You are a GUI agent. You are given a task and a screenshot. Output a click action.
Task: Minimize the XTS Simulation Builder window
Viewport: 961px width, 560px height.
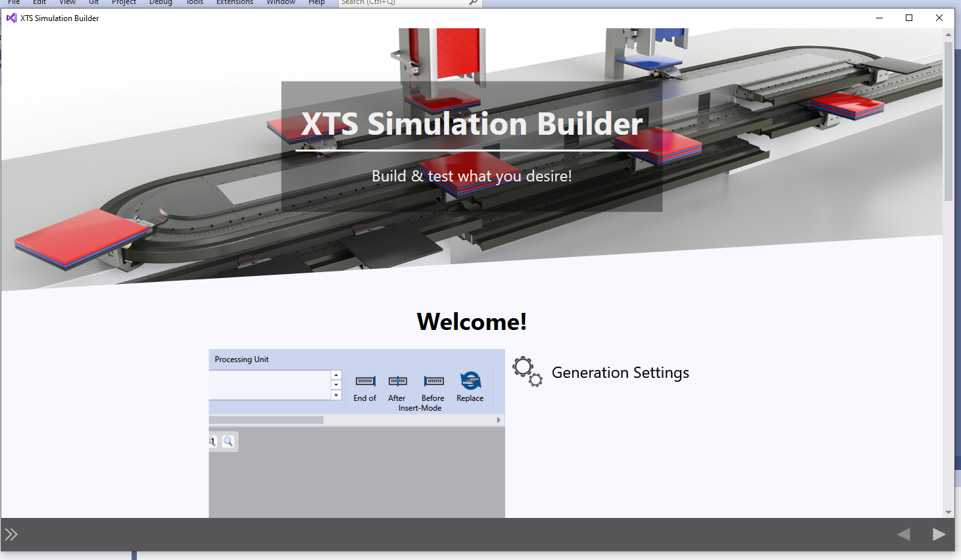[x=879, y=18]
